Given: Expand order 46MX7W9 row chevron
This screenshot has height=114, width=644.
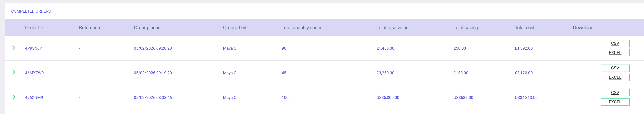Looking at the screenshot, I should coord(14,72).
